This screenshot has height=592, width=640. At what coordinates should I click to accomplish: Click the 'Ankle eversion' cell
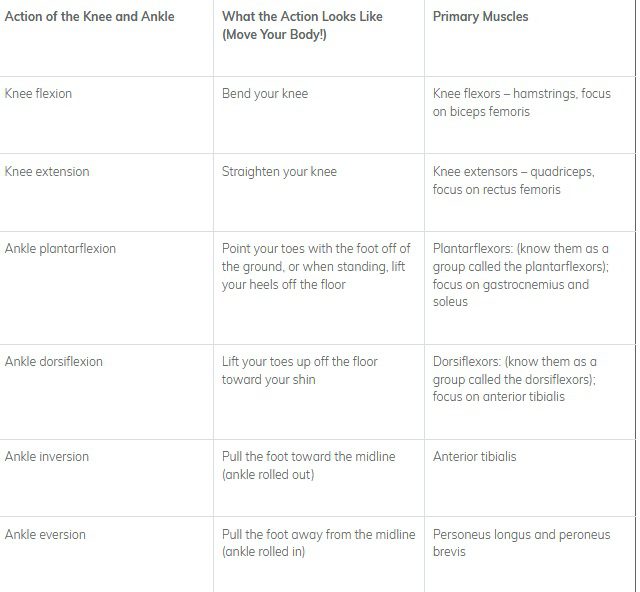point(46,535)
